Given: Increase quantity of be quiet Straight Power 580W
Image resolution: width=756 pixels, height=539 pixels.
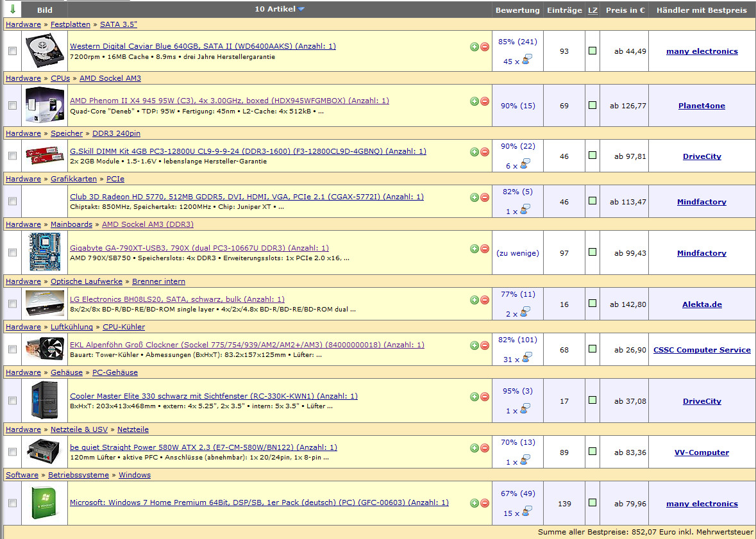Looking at the screenshot, I should (475, 448).
